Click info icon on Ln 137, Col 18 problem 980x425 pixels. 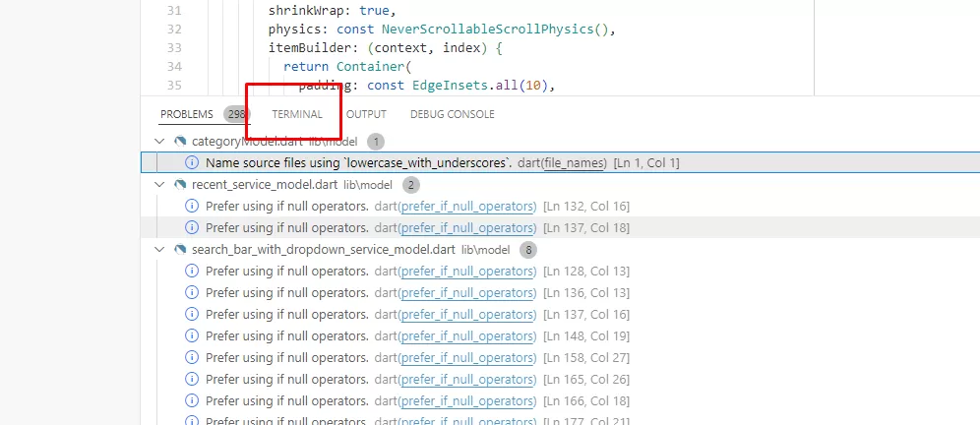pos(192,227)
